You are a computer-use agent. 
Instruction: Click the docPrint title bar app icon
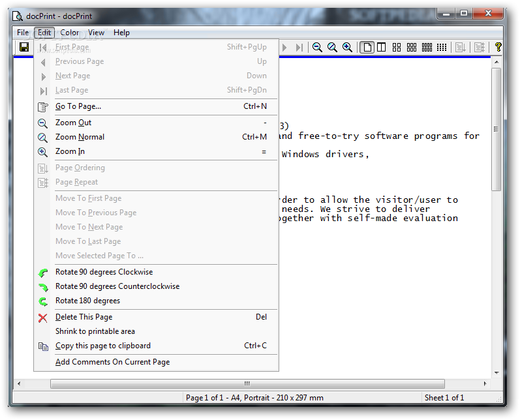coord(17,16)
